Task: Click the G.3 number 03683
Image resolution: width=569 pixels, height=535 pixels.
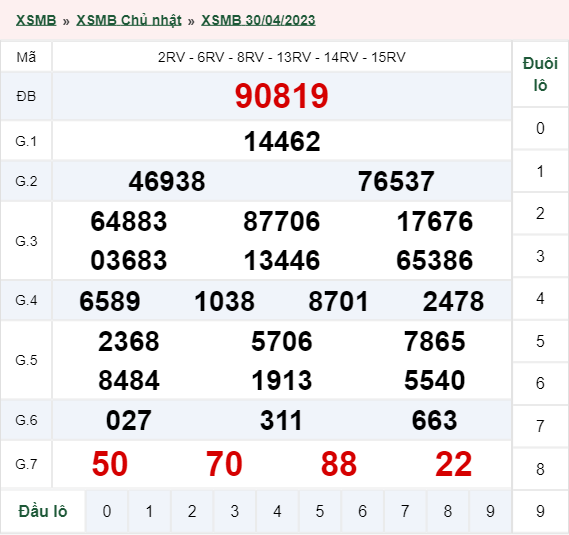Action: pos(129,260)
